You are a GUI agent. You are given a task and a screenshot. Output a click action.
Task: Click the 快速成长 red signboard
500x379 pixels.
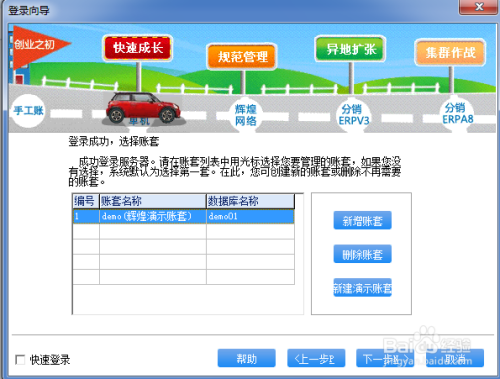pyautogui.click(x=138, y=48)
